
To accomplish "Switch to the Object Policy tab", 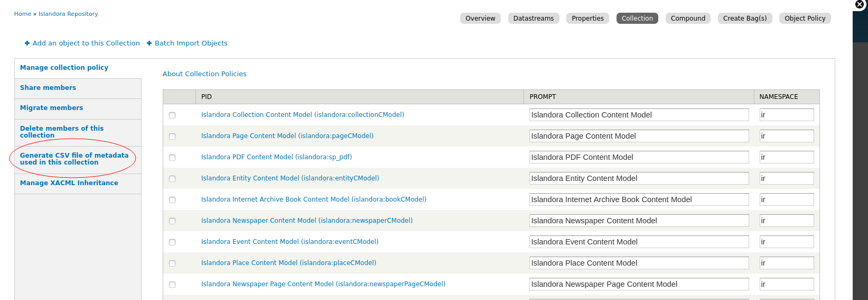I will pyautogui.click(x=805, y=19).
